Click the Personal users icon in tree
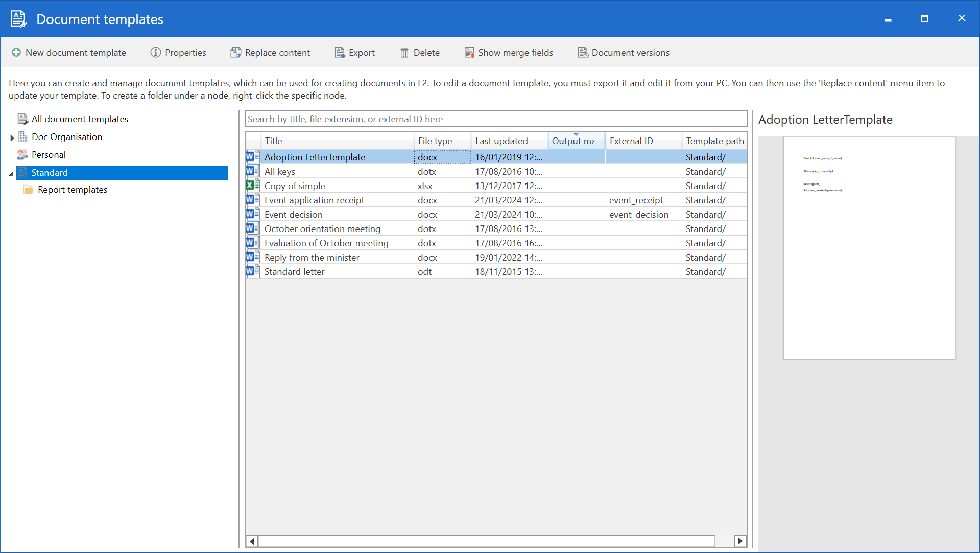This screenshot has height=553, width=980. pyautogui.click(x=22, y=155)
